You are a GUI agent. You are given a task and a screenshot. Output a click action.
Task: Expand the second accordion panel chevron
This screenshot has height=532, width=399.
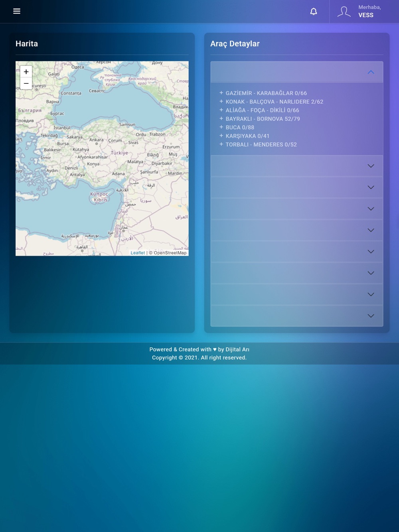pyautogui.click(x=371, y=166)
